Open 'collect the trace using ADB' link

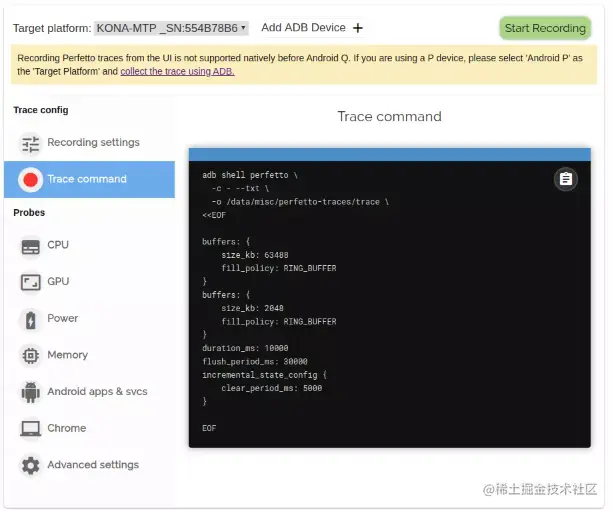coord(177,71)
